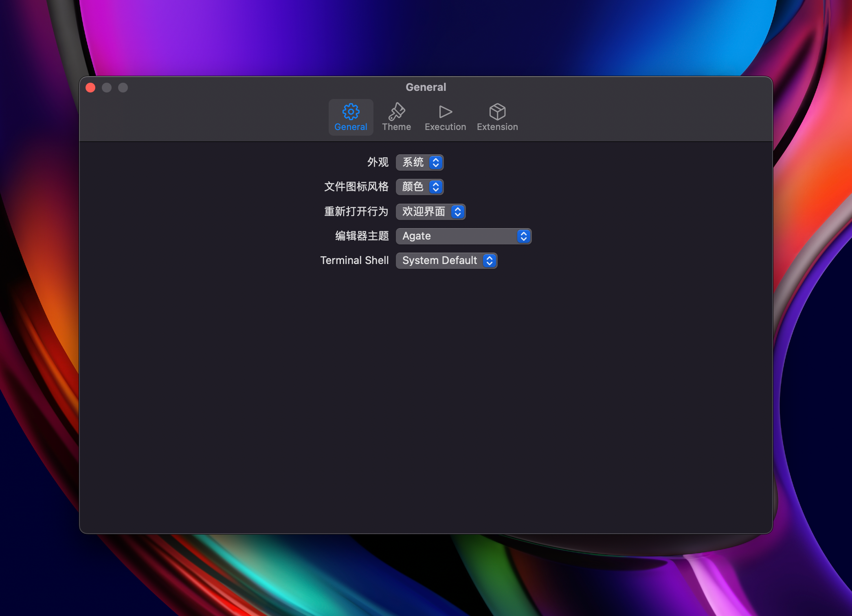
Task: Click the blue chevron stepper beside 颜色
Action: (436, 187)
